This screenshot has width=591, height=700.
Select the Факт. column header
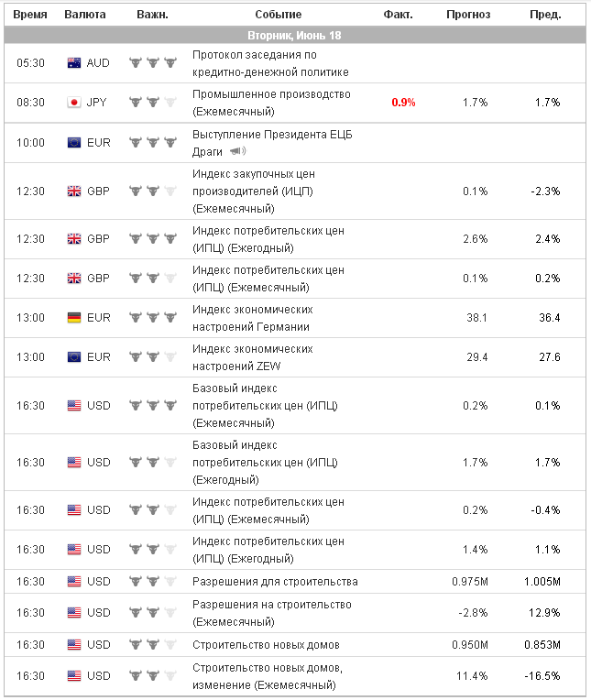(398, 15)
